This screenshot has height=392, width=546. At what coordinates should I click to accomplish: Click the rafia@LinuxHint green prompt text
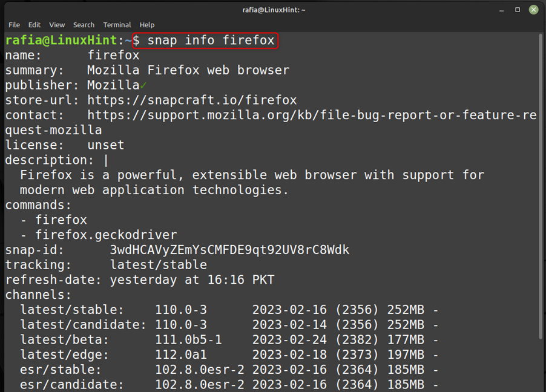[x=61, y=41]
